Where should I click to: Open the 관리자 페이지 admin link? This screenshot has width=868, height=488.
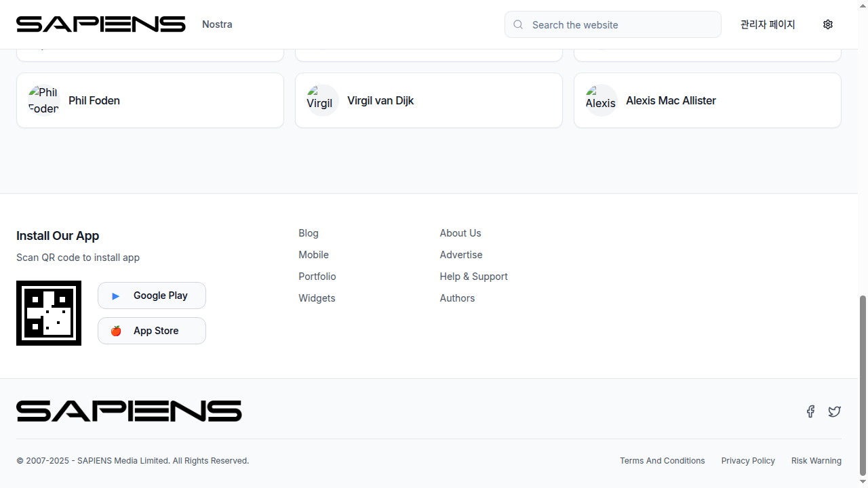pyautogui.click(x=768, y=24)
